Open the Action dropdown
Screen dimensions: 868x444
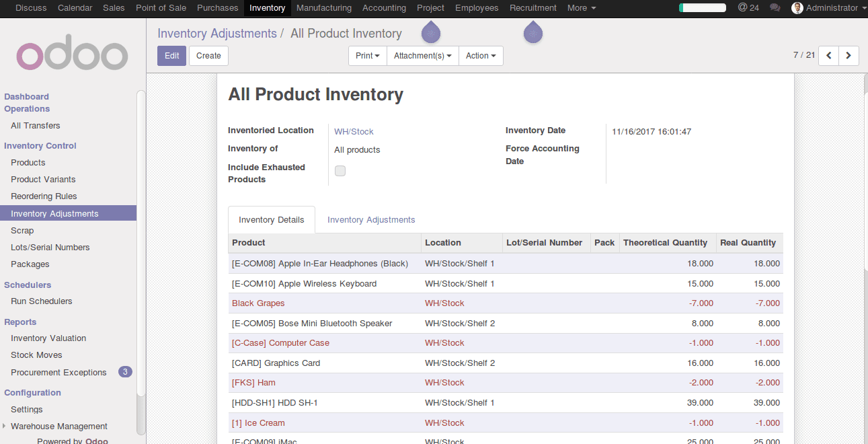coord(481,56)
